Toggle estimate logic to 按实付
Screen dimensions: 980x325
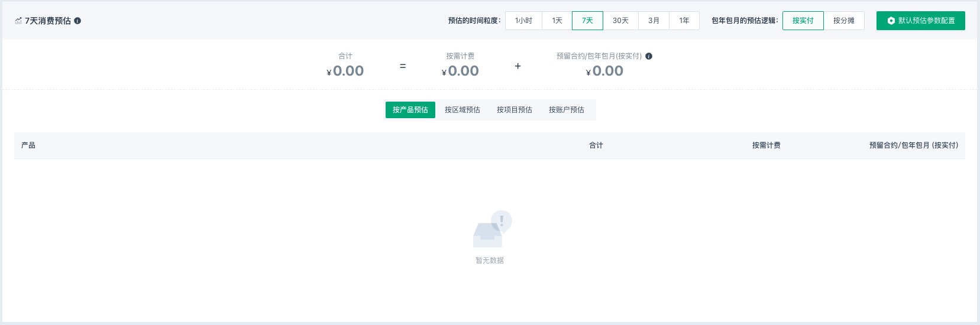[803, 21]
